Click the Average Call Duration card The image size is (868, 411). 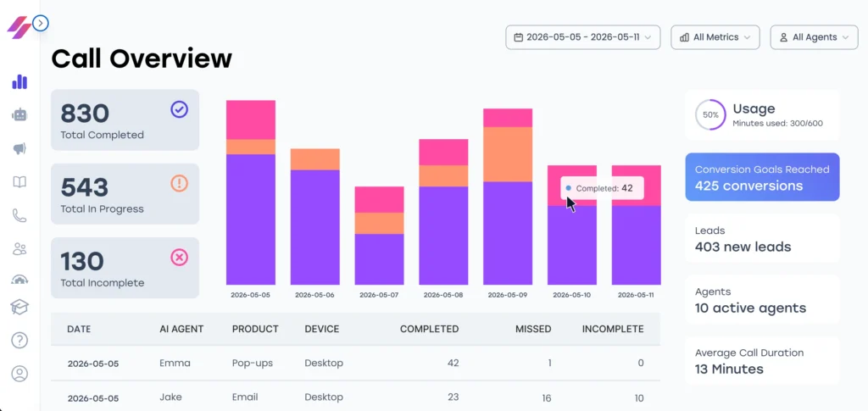tap(762, 361)
